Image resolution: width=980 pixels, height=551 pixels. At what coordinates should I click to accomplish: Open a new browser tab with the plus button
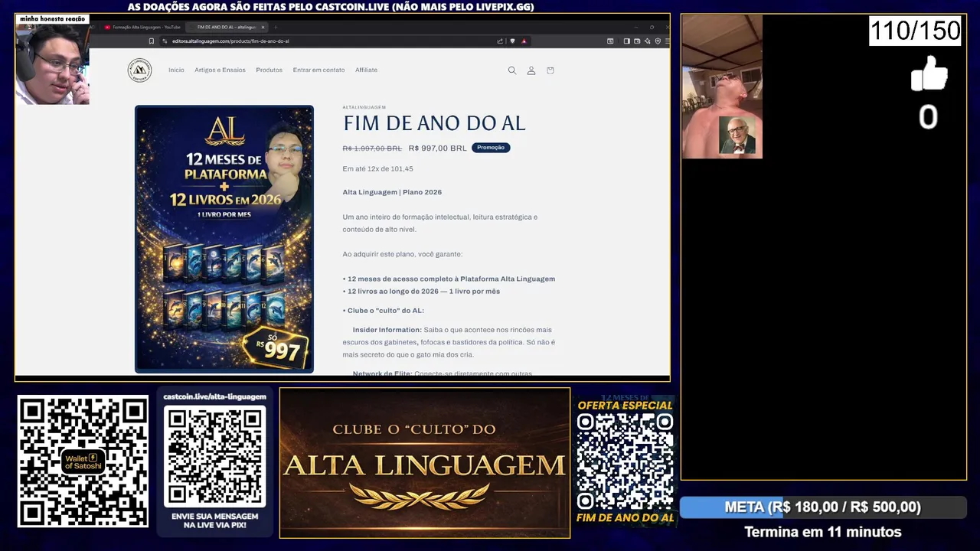(x=276, y=27)
